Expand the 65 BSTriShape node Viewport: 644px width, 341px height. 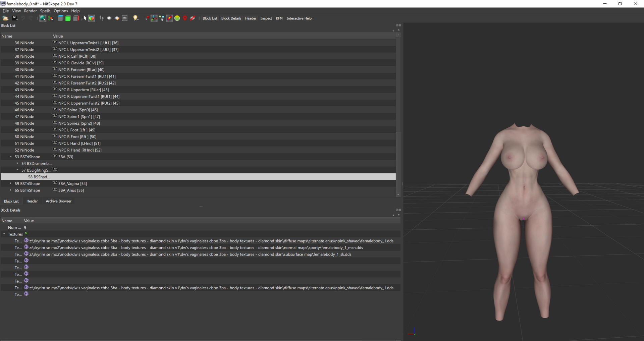pyautogui.click(x=11, y=190)
